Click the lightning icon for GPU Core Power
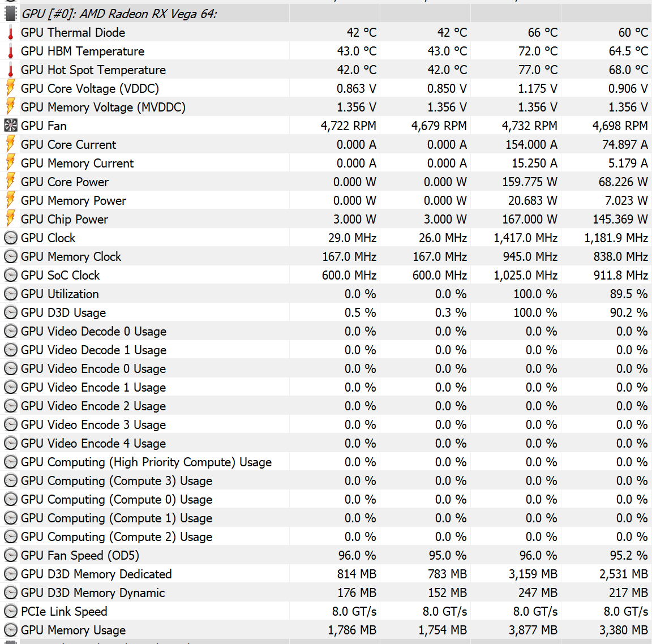 pyautogui.click(x=10, y=182)
